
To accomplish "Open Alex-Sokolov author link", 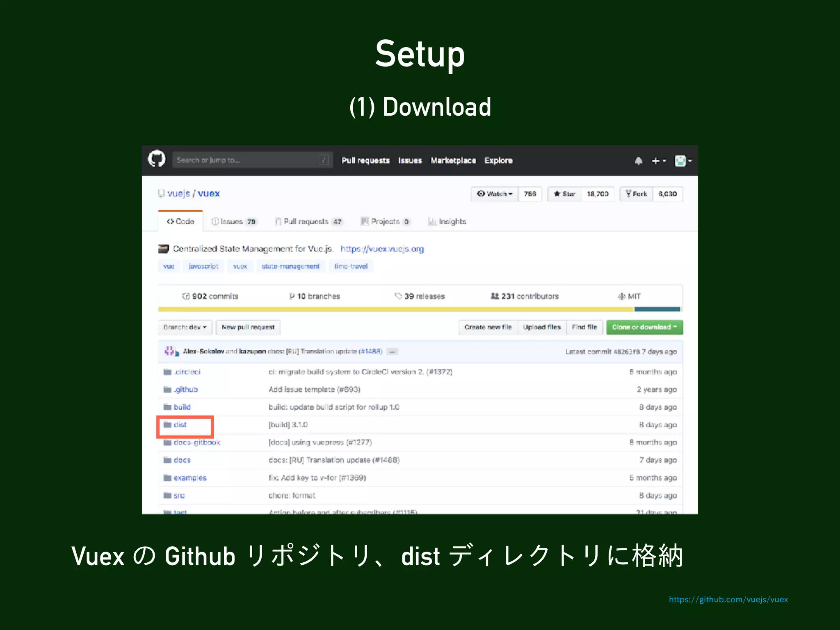I will click(x=203, y=351).
